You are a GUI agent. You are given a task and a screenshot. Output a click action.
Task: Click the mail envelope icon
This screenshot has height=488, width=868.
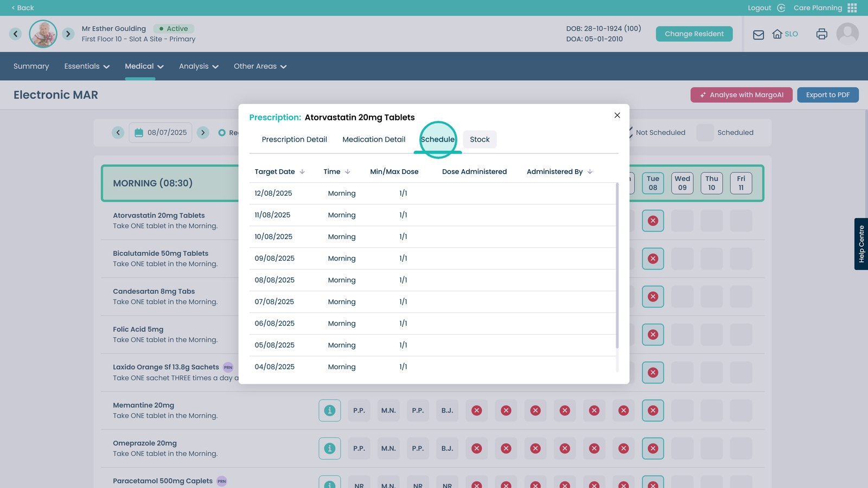(758, 35)
